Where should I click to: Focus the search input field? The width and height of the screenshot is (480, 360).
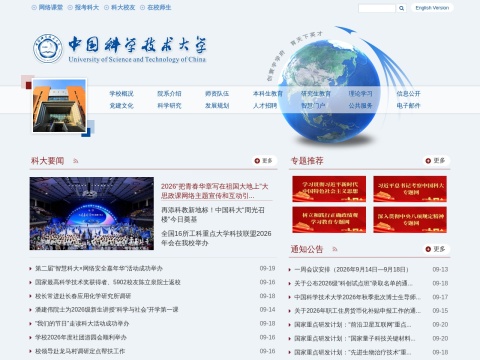click(x=377, y=8)
